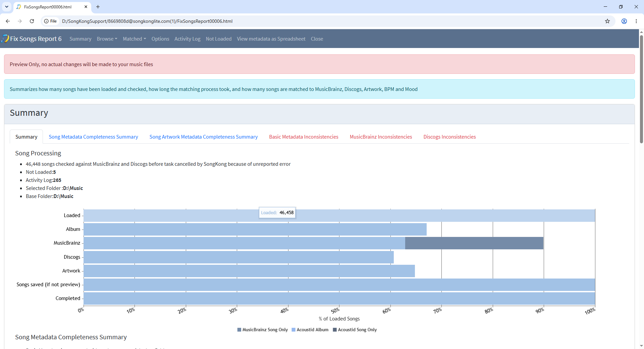Switch to Song Artwork Metadata Completeness Summary tab
The image size is (644, 349).
click(204, 137)
